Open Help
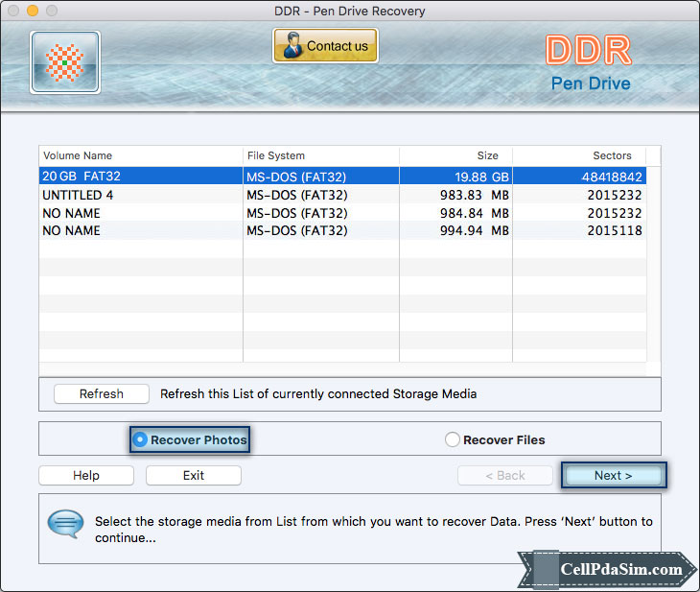This screenshot has width=700, height=592. tap(86, 475)
